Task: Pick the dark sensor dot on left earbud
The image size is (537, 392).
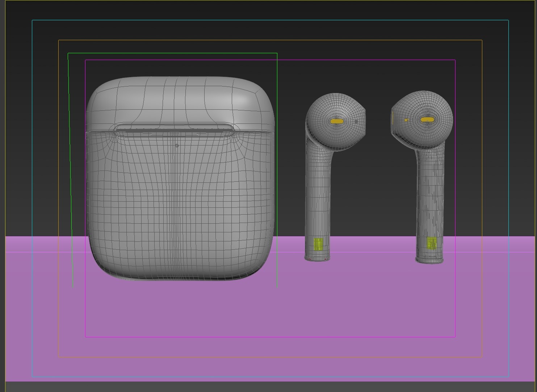Action: pyautogui.click(x=356, y=122)
